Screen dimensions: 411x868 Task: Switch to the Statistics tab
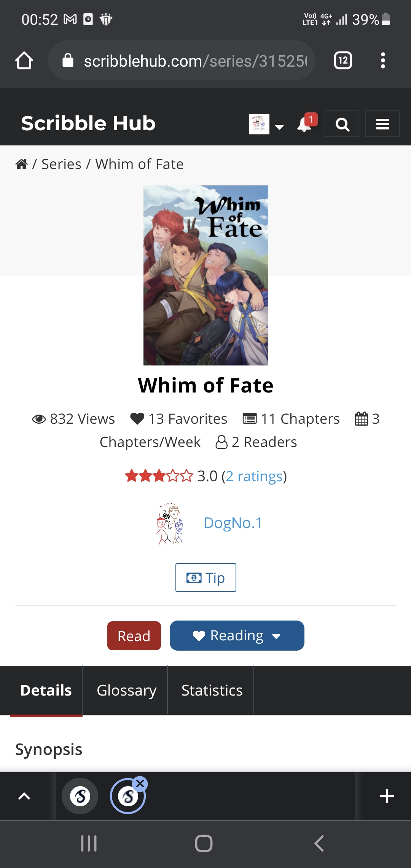tap(212, 690)
